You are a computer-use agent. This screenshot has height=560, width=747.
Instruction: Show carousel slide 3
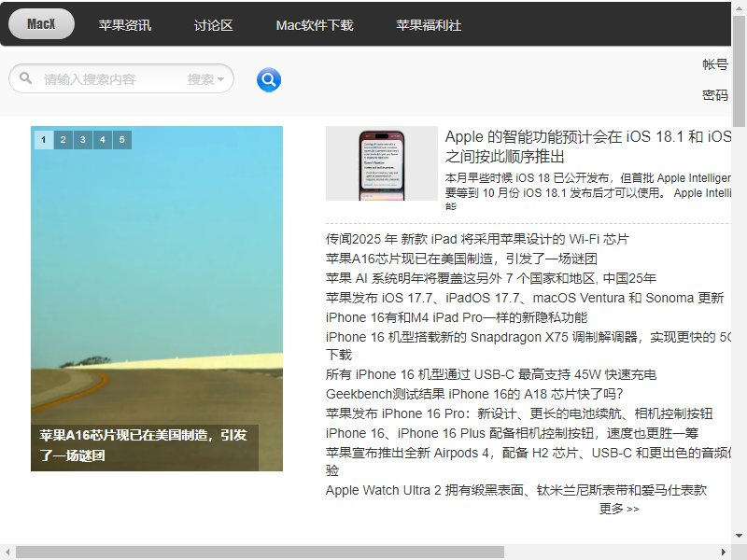pyautogui.click(x=83, y=139)
